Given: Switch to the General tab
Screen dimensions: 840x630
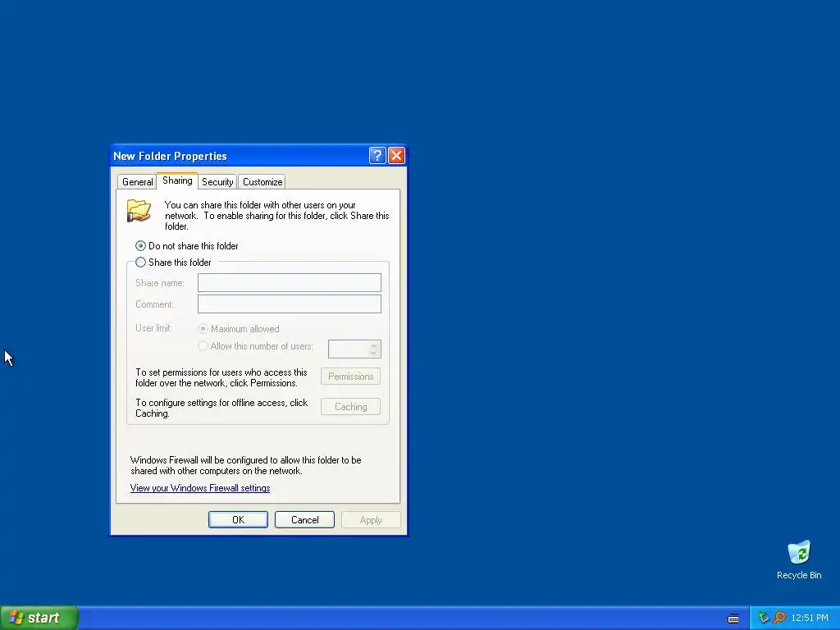Looking at the screenshot, I should (137, 182).
